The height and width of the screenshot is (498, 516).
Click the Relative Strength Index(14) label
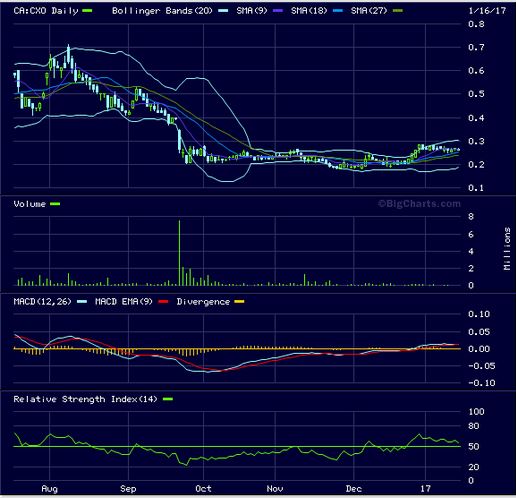pyautogui.click(x=85, y=399)
